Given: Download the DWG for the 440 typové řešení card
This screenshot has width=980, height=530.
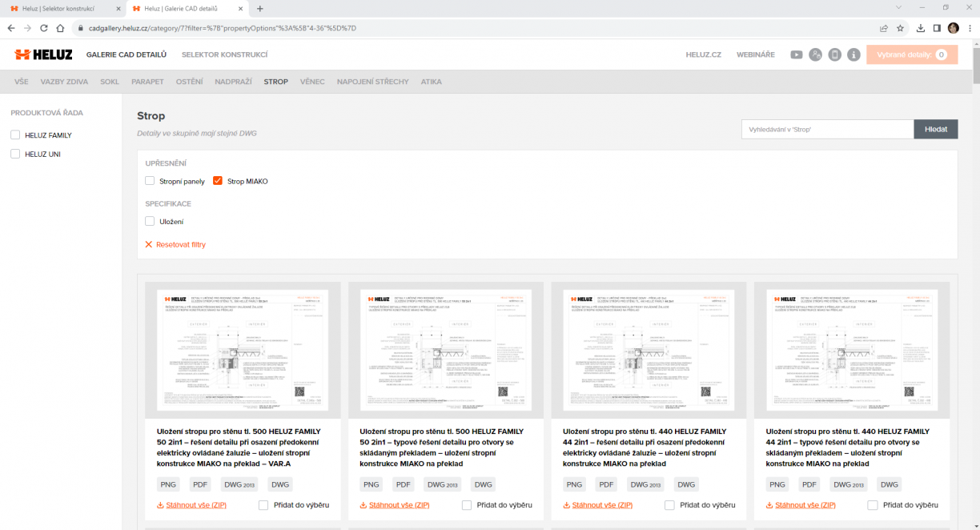Looking at the screenshot, I should 889,484.
